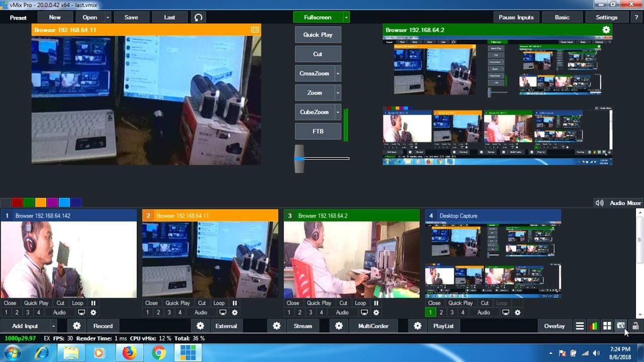The image size is (644, 362).
Task: Expand CrossZoom transition dropdown arrow
Action: click(x=338, y=73)
